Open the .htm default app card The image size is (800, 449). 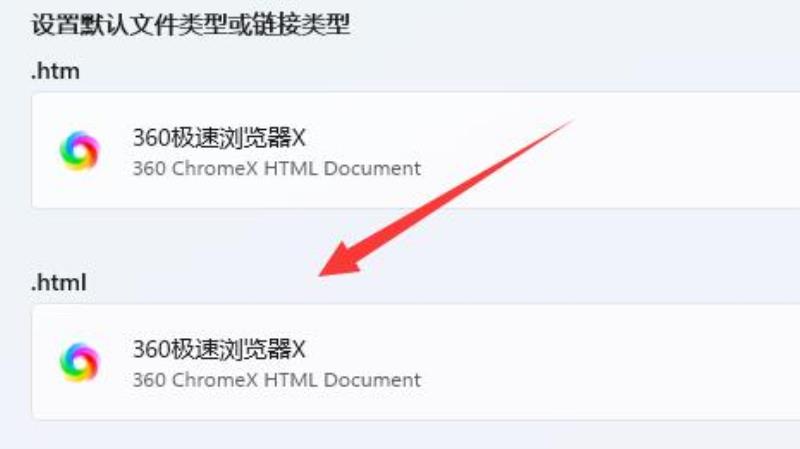[x=415, y=151]
